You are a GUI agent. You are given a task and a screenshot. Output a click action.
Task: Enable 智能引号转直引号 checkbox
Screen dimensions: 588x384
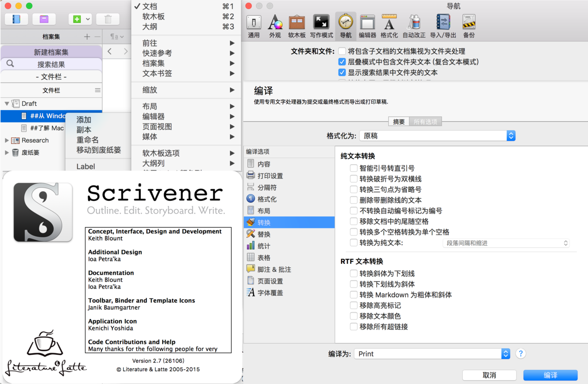pos(353,168)
